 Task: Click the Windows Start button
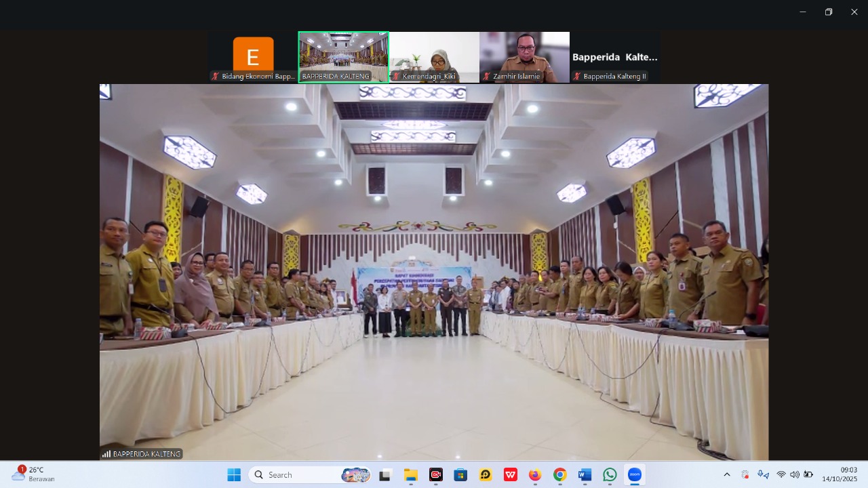click(234, 475)
